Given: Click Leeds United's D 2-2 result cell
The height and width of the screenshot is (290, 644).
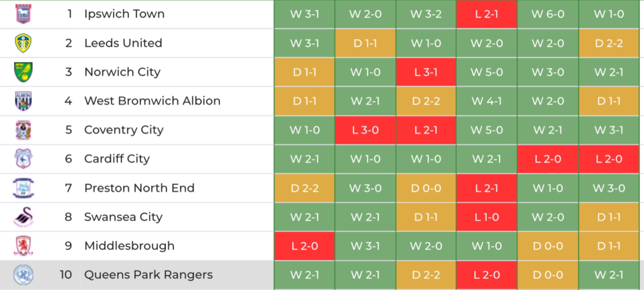Looking at the screenshot, I should point(608,43).
